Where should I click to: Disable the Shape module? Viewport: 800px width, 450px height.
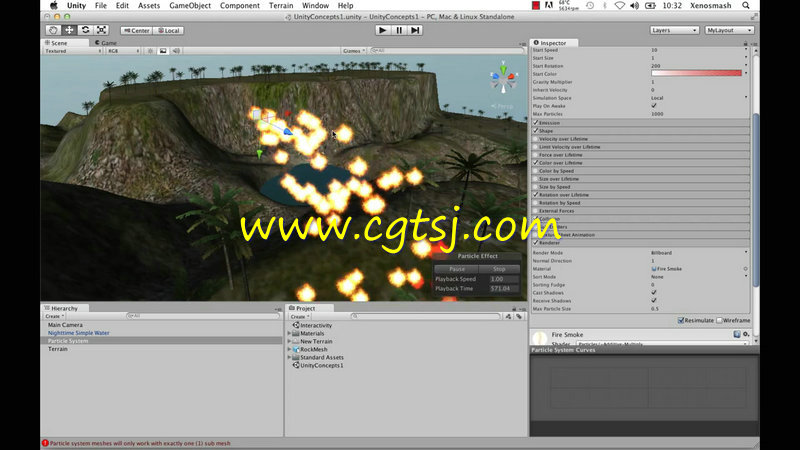(x=536, y=131)
